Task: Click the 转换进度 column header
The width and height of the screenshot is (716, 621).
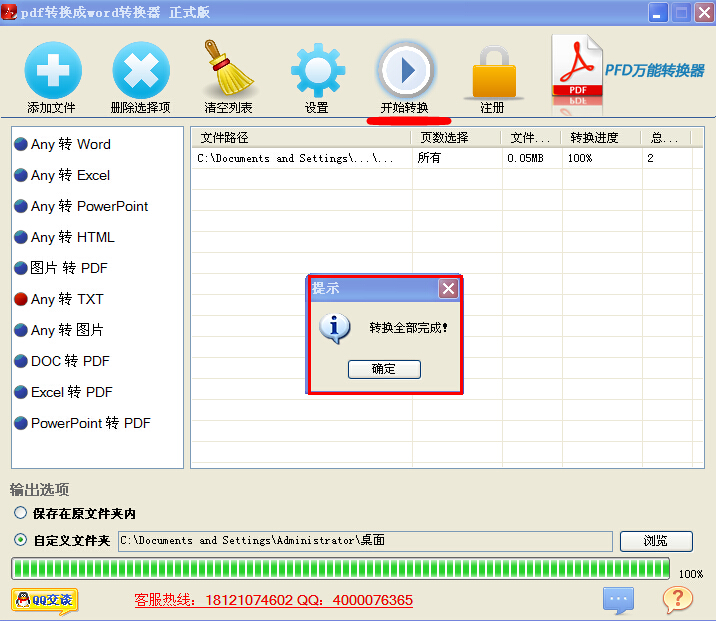Action: pos(600,137)
